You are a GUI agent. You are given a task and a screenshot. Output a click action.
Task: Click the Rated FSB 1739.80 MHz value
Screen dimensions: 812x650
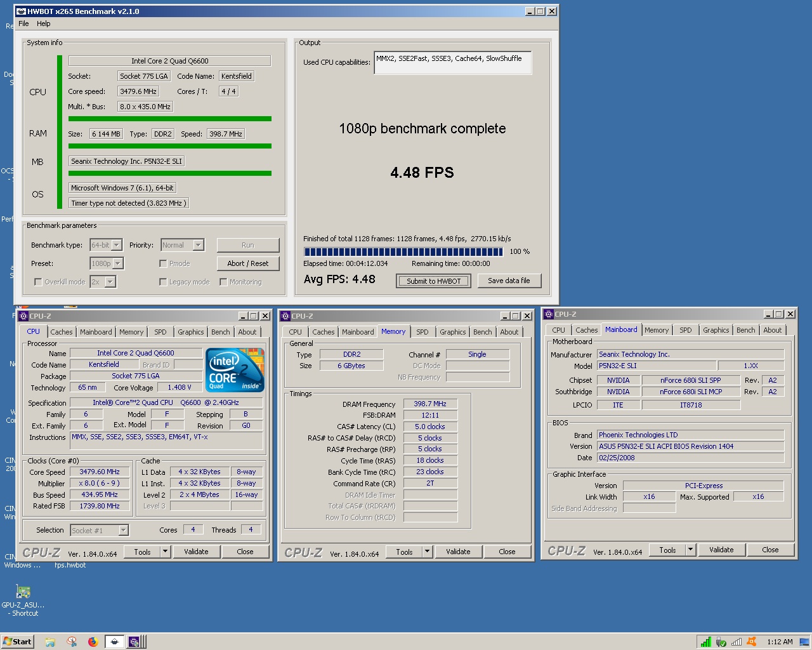100,506
